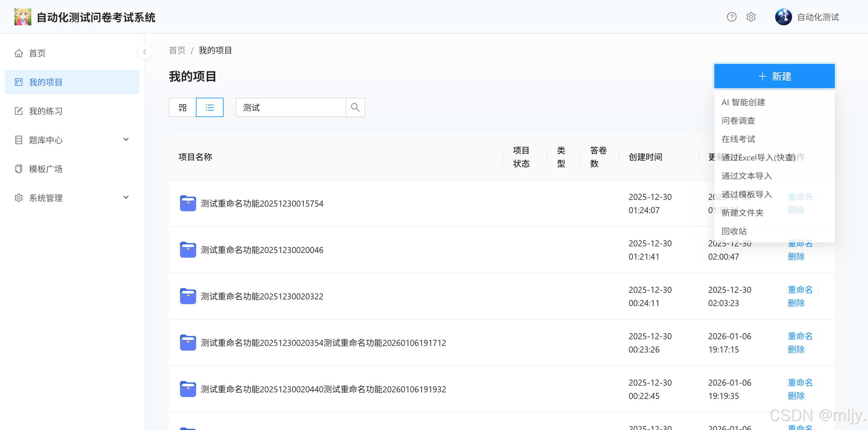Click the 自动化测试 user avatar
868x430 pixels.
click(783, 17)
